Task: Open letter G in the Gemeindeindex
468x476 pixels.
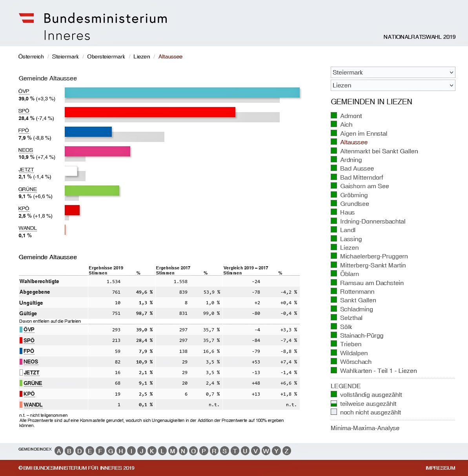Action: coord(111,451)
